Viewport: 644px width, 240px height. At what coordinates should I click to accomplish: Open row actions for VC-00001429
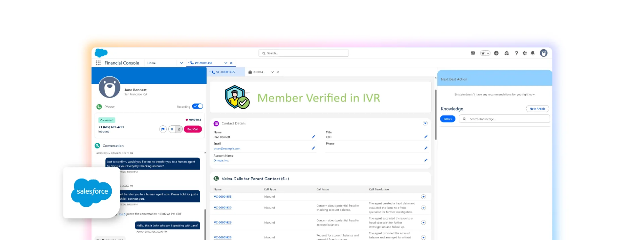tap(423, 223)
